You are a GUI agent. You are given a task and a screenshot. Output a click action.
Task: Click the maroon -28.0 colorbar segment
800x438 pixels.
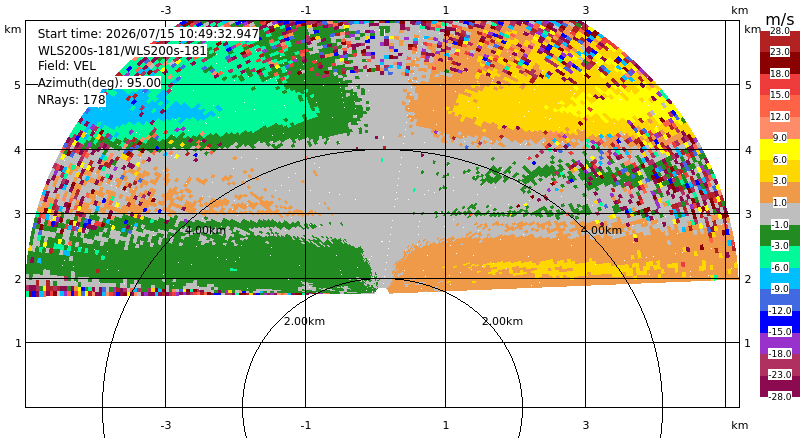780,386
